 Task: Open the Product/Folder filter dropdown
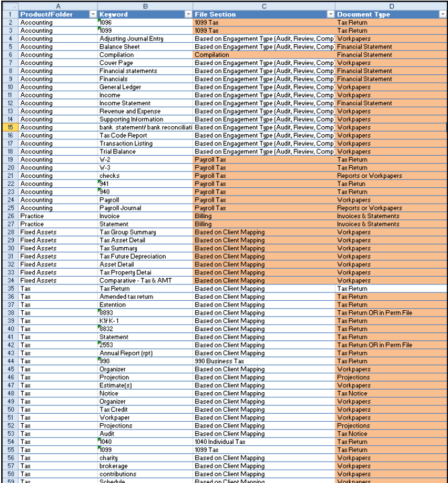[93, 14]
